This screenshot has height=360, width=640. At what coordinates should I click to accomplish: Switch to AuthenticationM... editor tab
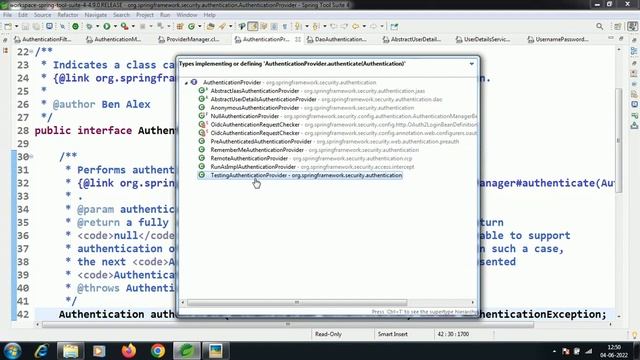tap(114, 40)
